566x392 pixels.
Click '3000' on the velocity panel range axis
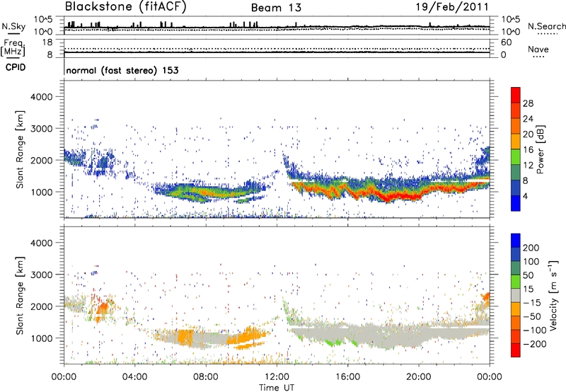pos(41,275)
